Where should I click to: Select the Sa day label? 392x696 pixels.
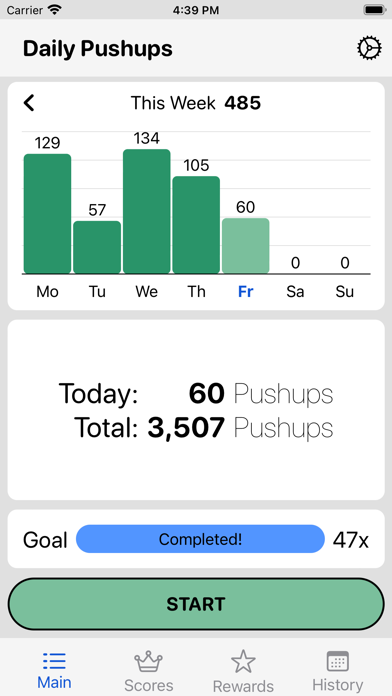[x=295, y=292]
